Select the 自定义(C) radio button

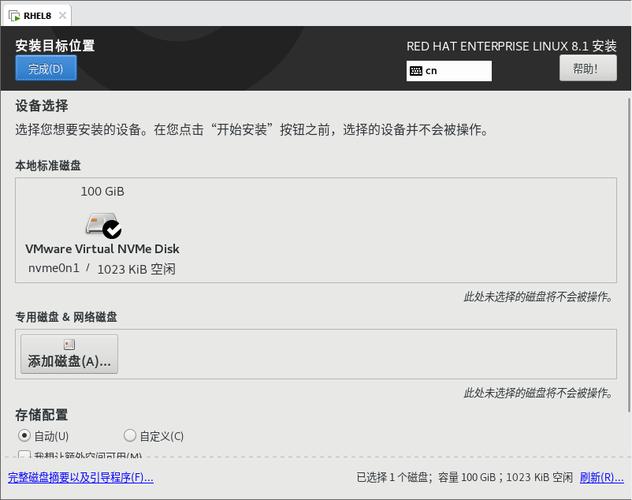click(130, 436)
